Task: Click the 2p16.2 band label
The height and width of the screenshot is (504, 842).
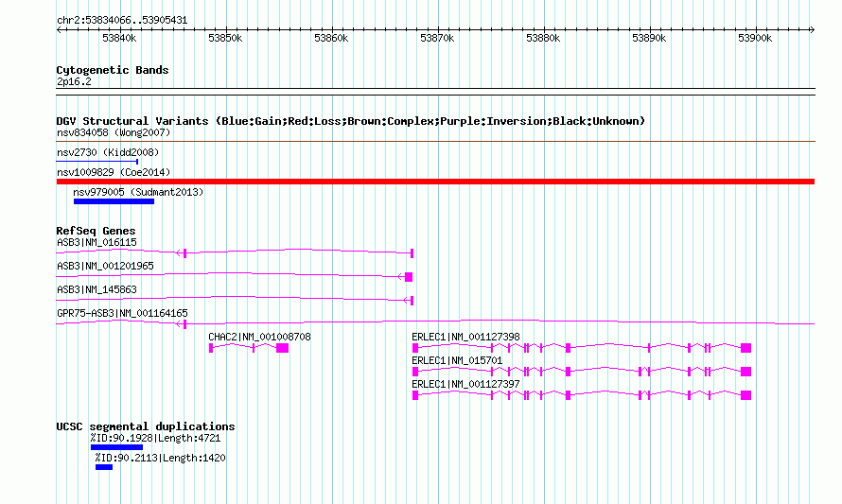Action: [x=74, y=81]
